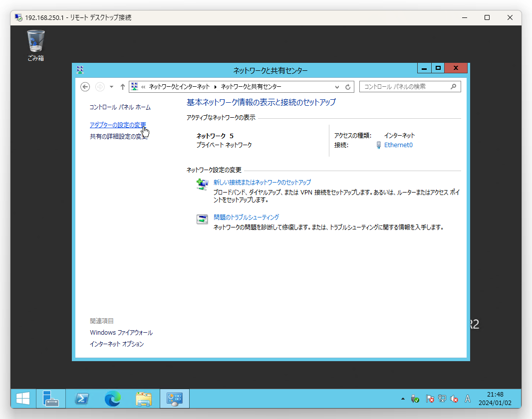
Task: Open アダプターの設定の変更 link
Action: tap(118, 125)
